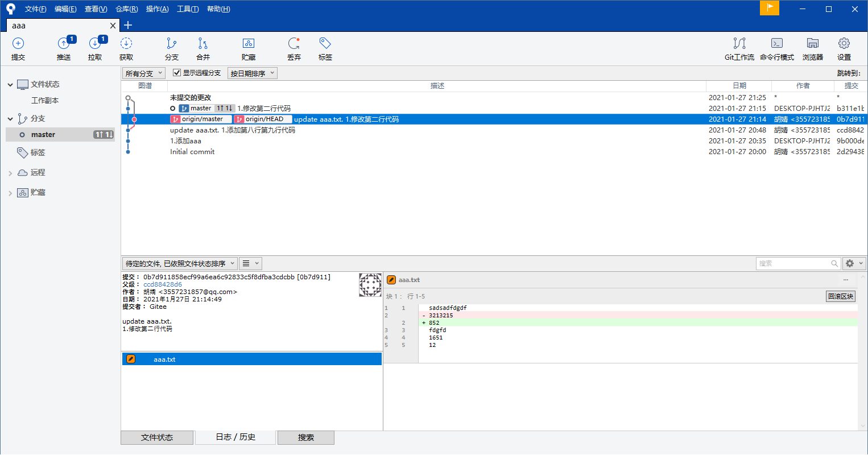The height and width of the screenshot is (455, 868).
Task: Collapse the 文件状态 sidebar section
Action: coord(10,85)
